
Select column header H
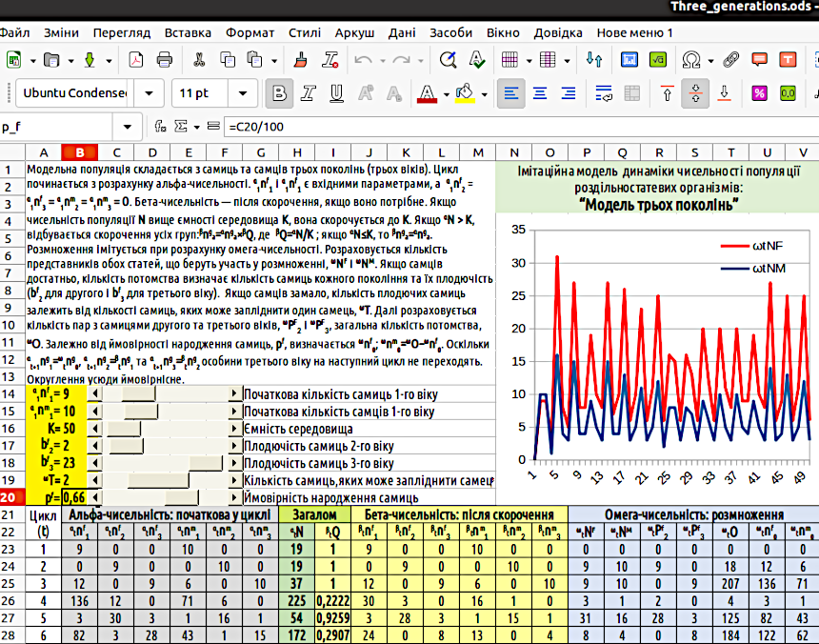point(297,152)
